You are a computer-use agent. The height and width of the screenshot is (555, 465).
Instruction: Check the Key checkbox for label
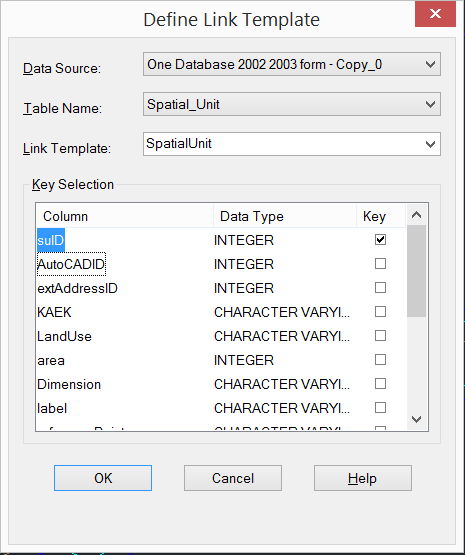tap(380, 408)
